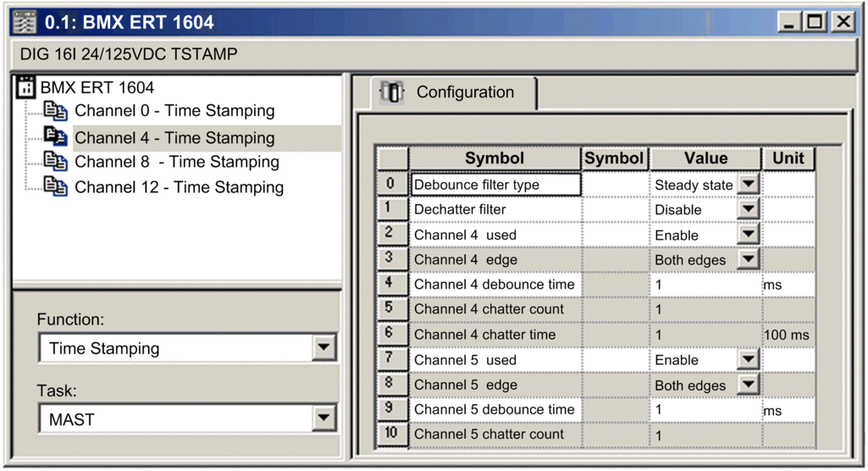Open the Task MAST dropdown
868x471 pixels.
point(323,419)
